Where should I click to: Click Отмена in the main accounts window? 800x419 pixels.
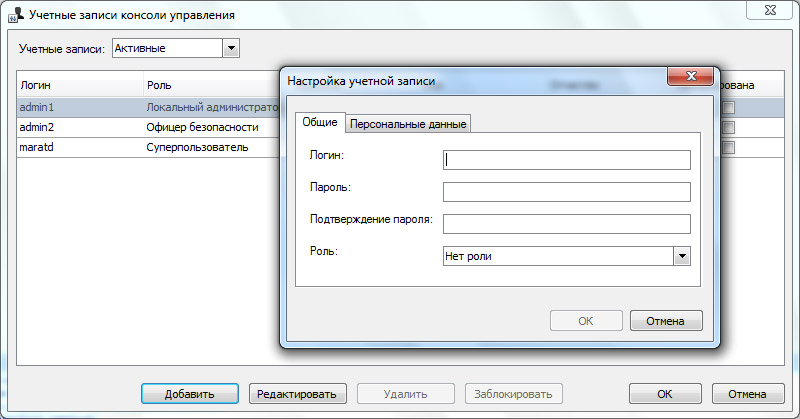tap(747, 394)
